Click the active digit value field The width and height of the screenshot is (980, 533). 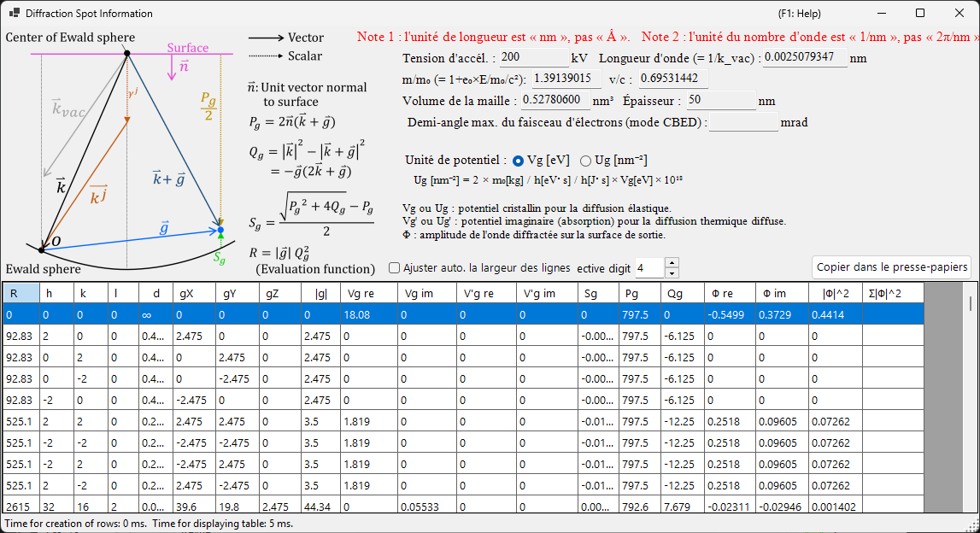(650, 268)
